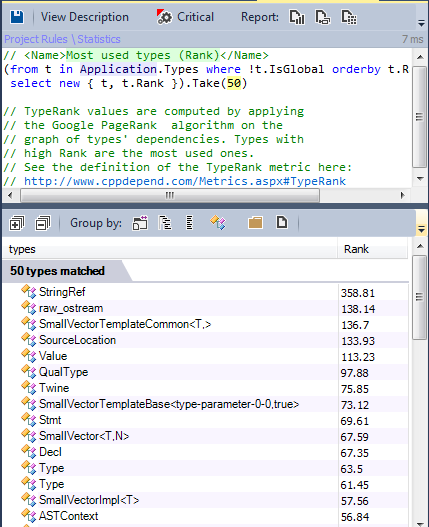The width and height of the screenshot is (429, 527).
Task: Group results by namespace icon
Action: point(140,223)
